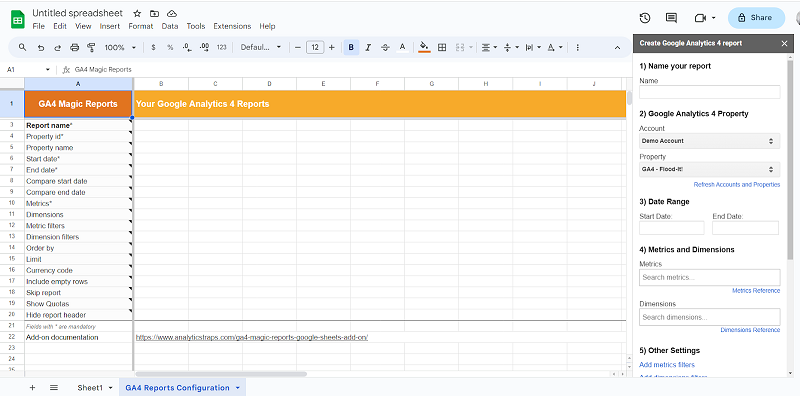
Task: Print the spreadsheet
Action: tap(74, 47)
